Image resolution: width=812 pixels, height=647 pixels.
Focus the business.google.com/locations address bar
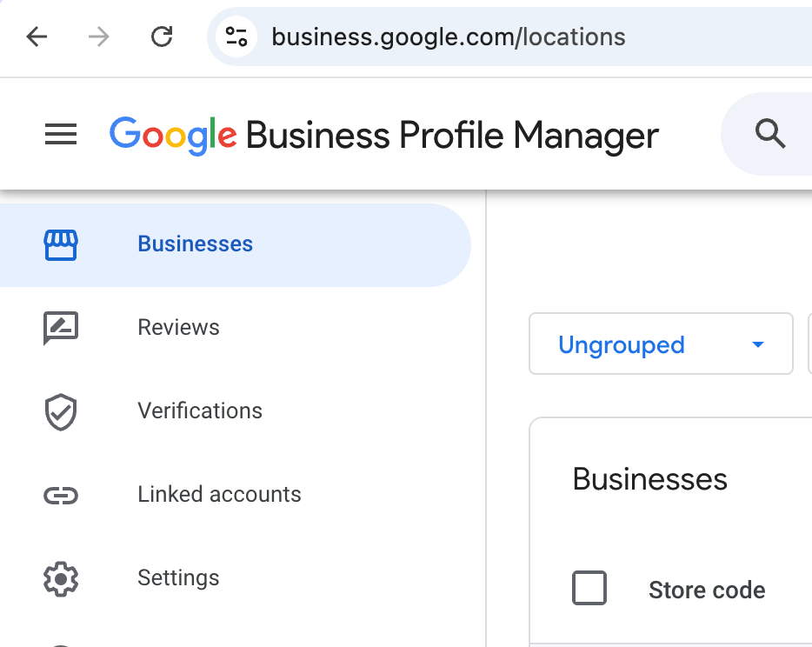449,37
